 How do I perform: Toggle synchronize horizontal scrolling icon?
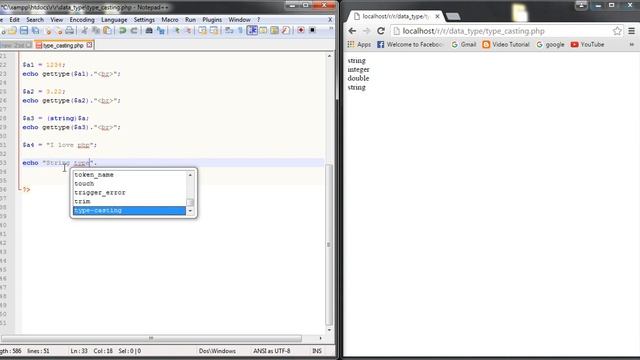[x=213, y=31]
